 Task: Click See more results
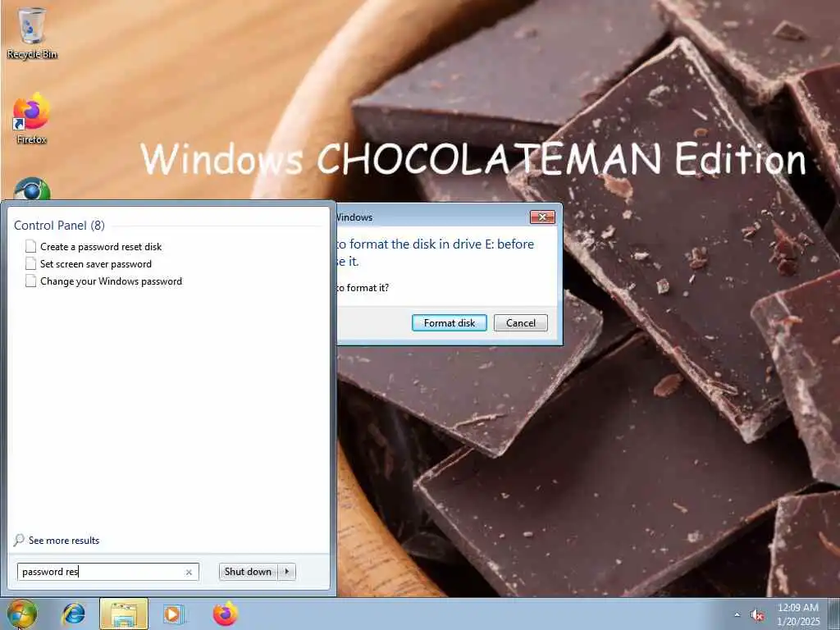(x=64, y=541)
